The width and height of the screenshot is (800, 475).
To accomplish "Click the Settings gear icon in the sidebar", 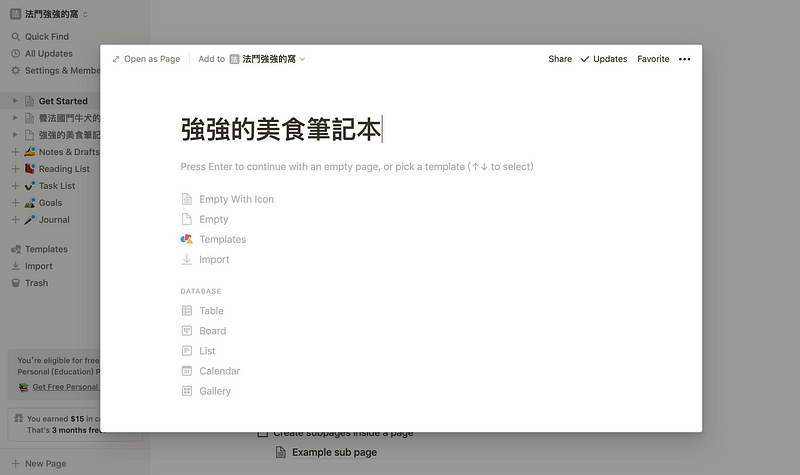I will coord(16,70).
